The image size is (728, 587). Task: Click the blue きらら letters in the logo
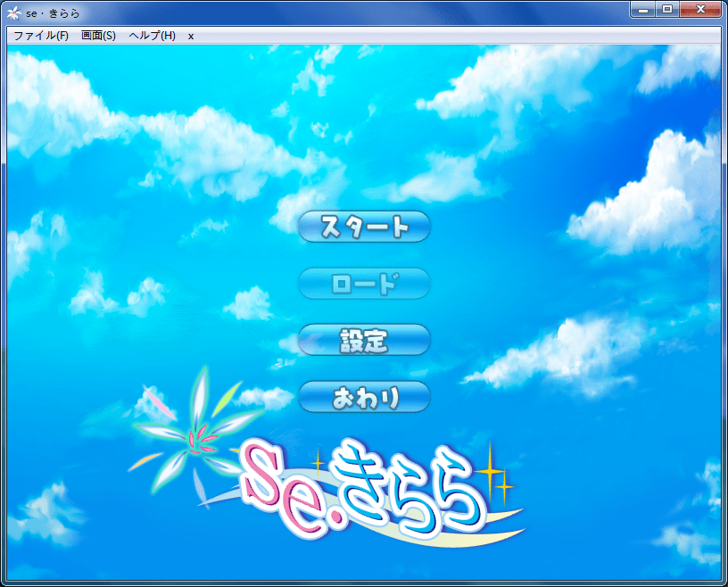[410, 491]
